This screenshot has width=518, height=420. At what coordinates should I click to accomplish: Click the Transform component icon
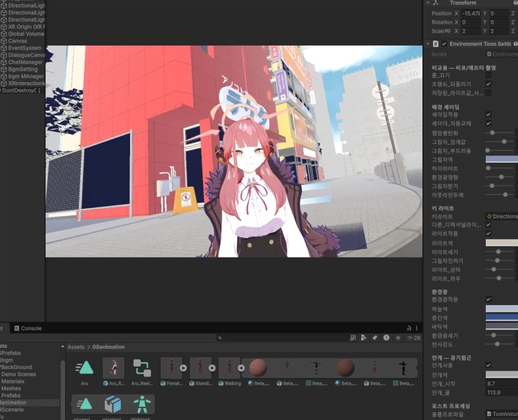tap(436, 3)
